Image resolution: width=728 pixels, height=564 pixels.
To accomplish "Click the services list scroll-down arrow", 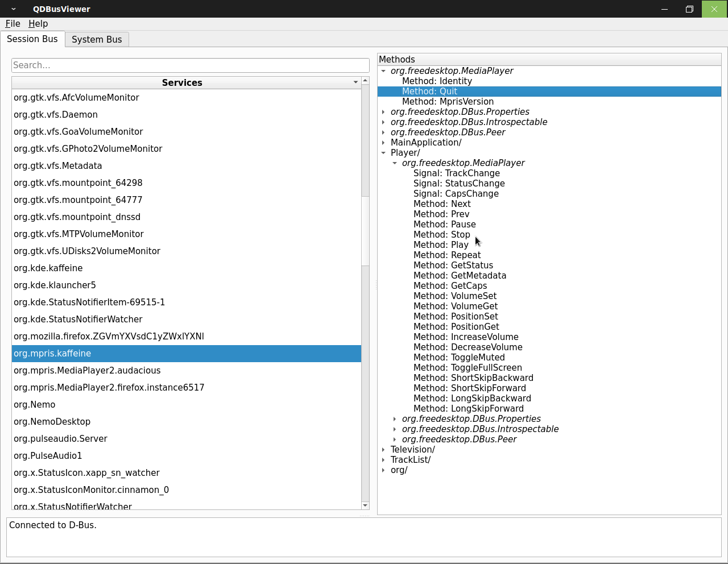I will pos(365,505).
